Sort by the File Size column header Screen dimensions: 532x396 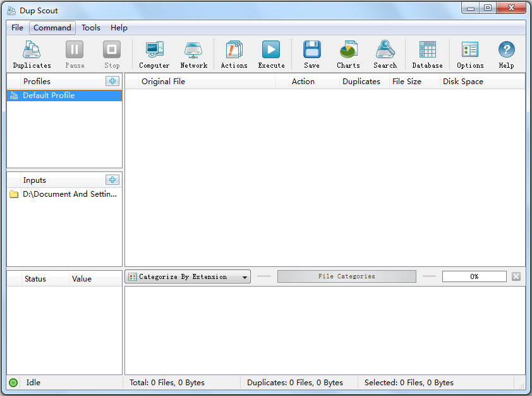point(414,82)
